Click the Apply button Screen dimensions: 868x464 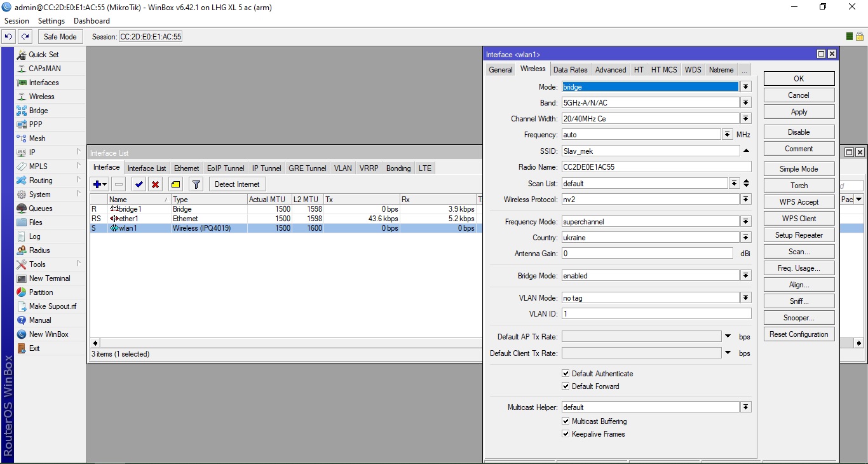pos(799,112)
